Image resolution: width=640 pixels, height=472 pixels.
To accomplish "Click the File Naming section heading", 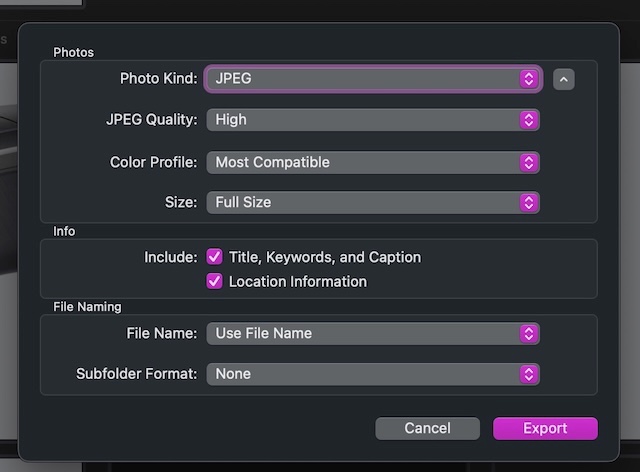I will 87,307.
